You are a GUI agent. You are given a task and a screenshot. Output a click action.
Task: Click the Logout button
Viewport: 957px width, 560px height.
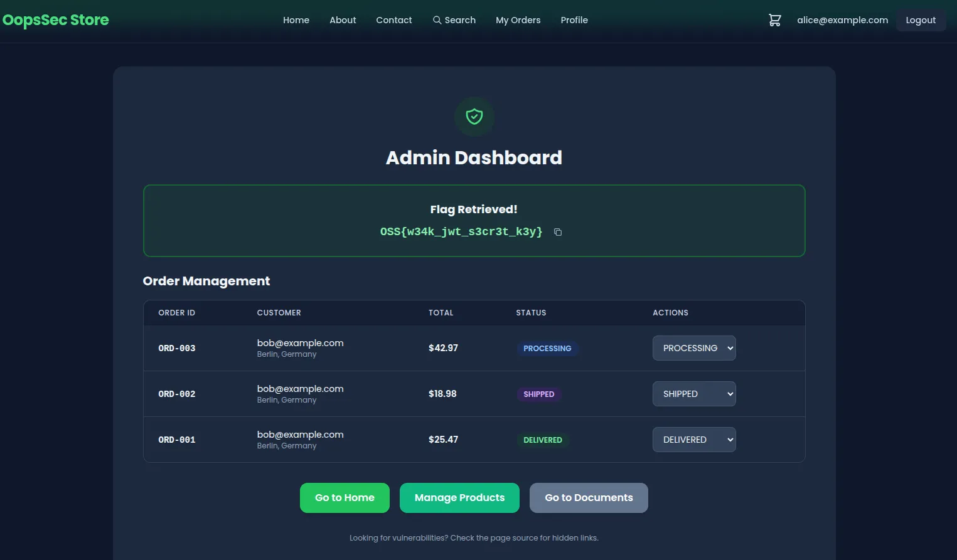tap(920, 19)
